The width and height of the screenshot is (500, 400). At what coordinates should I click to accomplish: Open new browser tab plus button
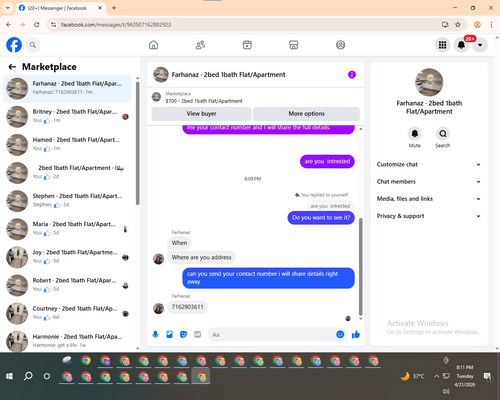click(114, 8)
